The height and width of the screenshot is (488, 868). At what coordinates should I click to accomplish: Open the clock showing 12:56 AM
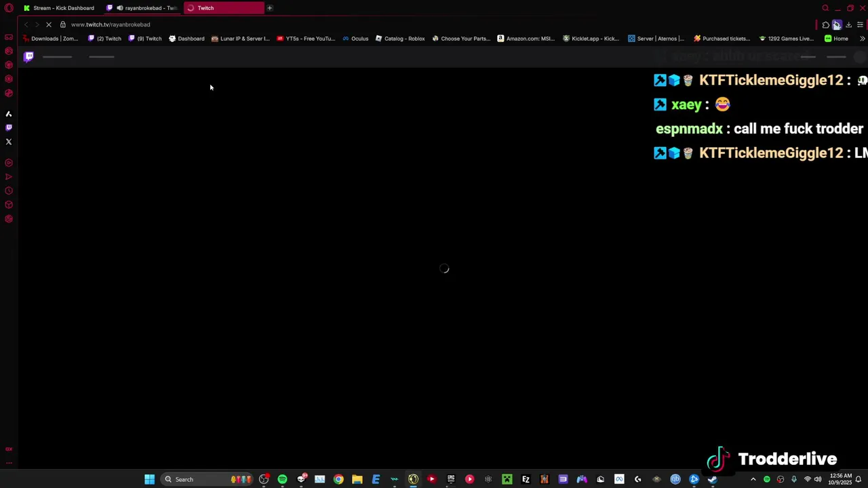click(x=840, y=479)
